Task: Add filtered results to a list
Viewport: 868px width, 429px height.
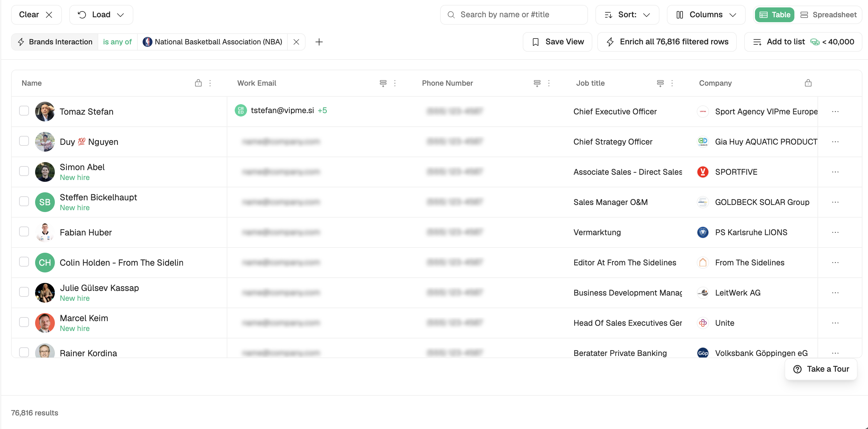Action: 803,42
